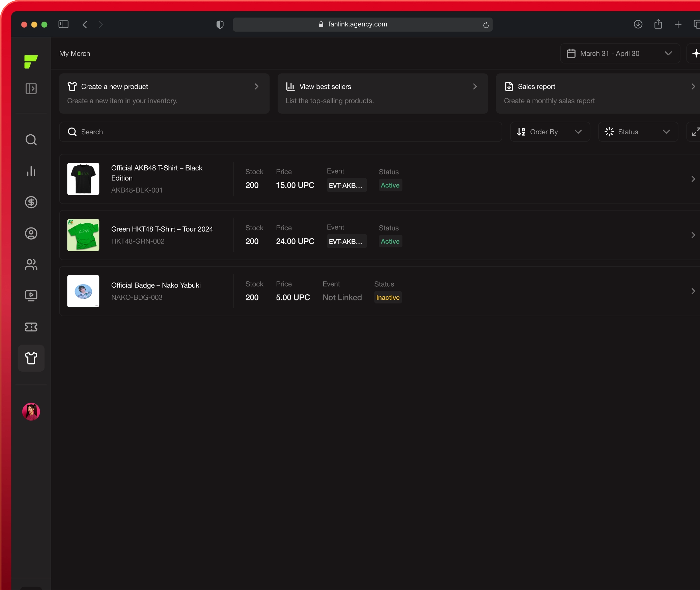Open Safari downloads icon
Viewport: 700px width, 590px height.
638,24
